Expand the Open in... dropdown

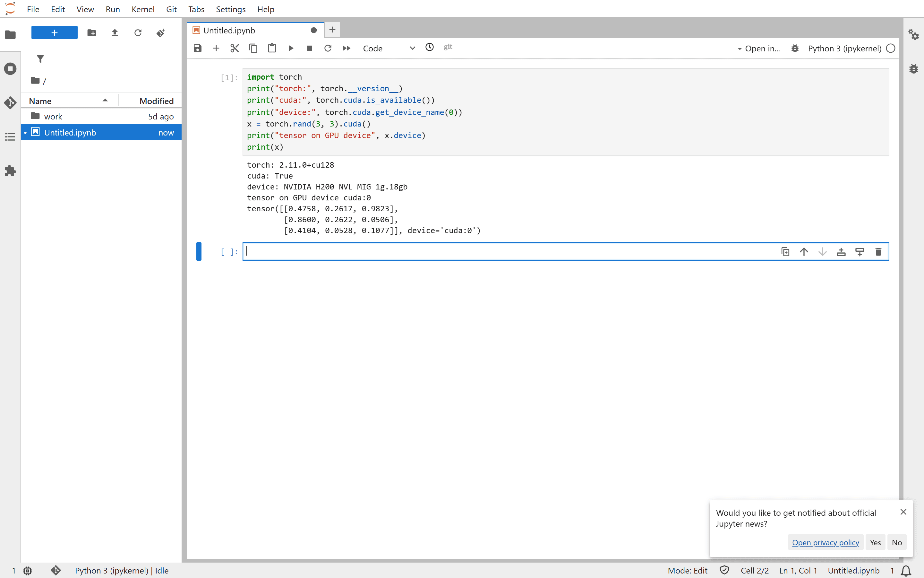(x=758, y=48)
